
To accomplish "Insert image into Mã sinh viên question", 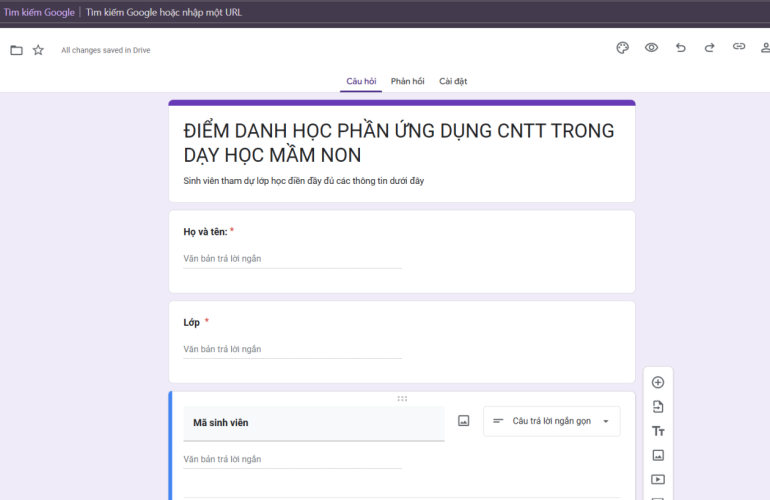I will coord(464,421).
